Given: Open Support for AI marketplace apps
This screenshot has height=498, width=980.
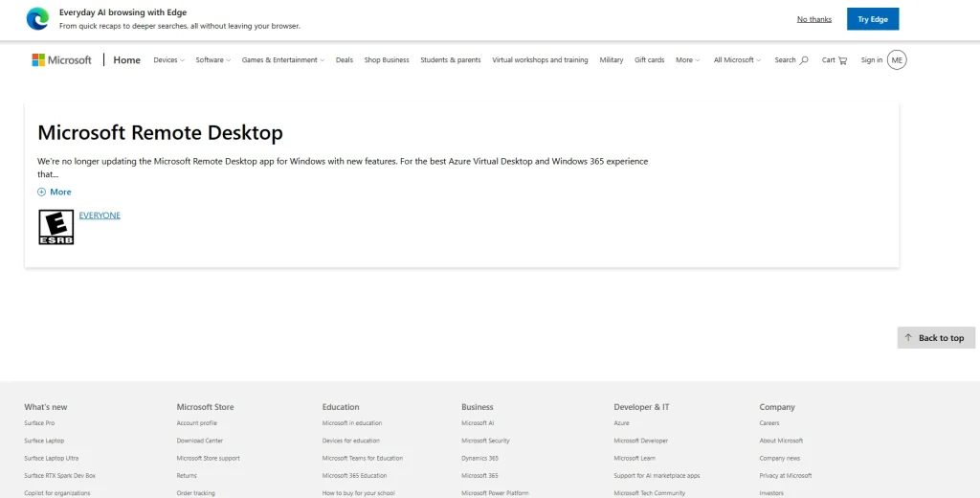Looking at the screenshot, I should [x=657, y=475].
